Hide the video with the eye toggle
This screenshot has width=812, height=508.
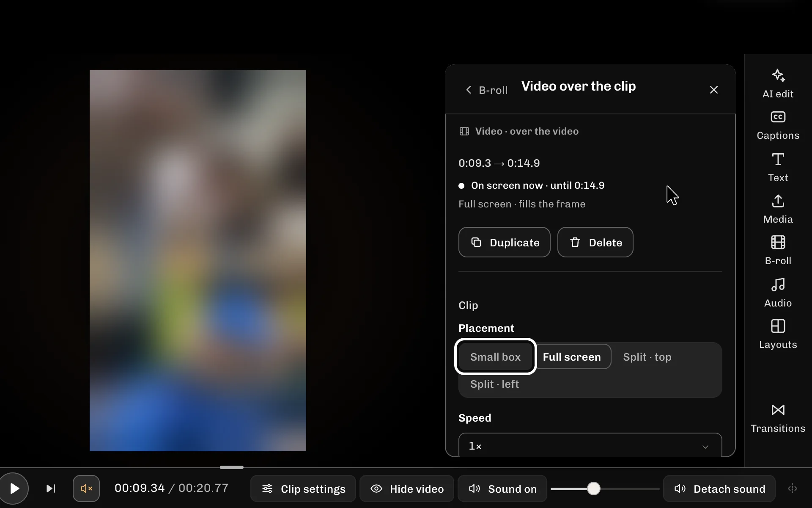(407, 489)
